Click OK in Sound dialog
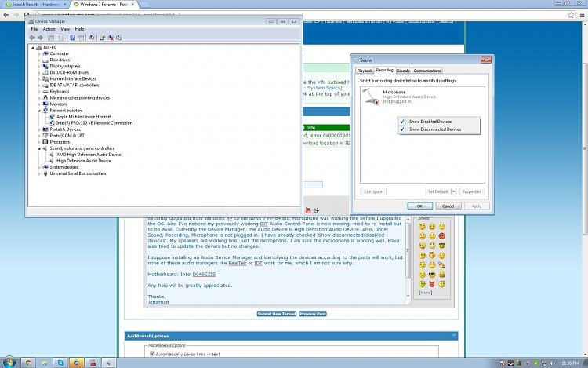 419,206
